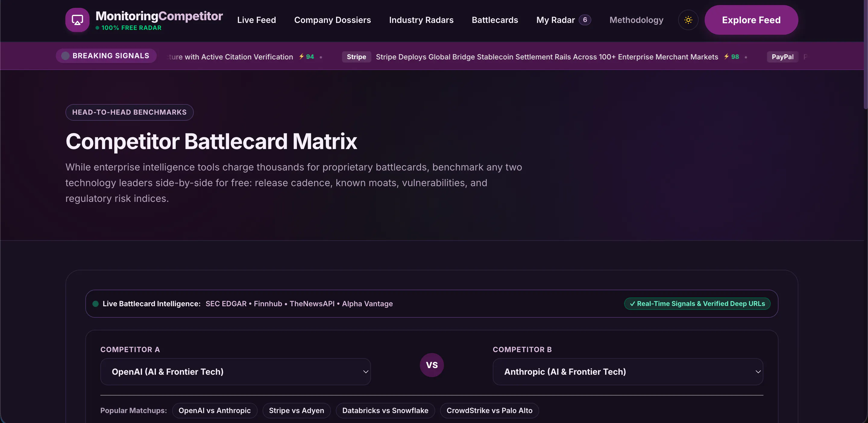Open the Methodology nav item
The width and height of the screenshot is (868, 423).
tap(636, 20)
